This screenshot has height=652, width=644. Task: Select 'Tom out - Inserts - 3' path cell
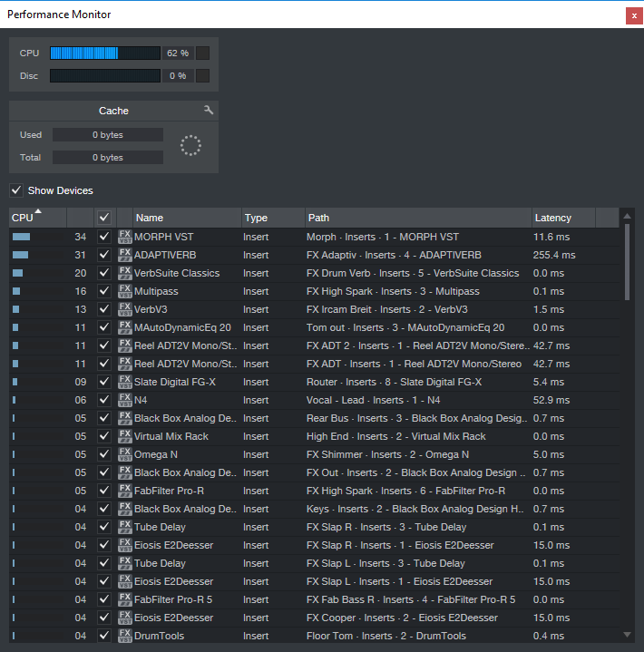click(x=405, y=327)
